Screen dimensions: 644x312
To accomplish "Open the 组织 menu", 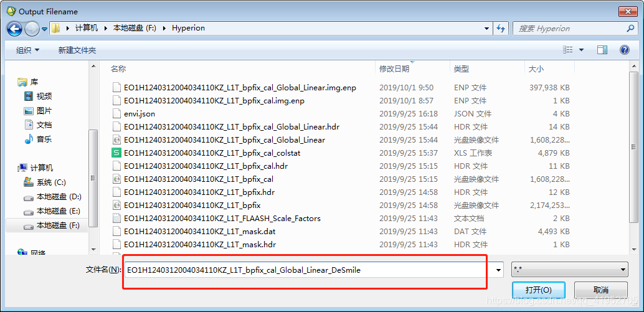I will [x=27, y=50].
